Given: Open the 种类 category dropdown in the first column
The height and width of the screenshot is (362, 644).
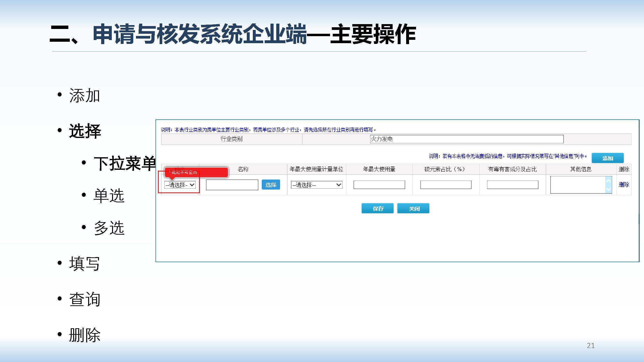Looking at the screenshot, I should [180, 185].
